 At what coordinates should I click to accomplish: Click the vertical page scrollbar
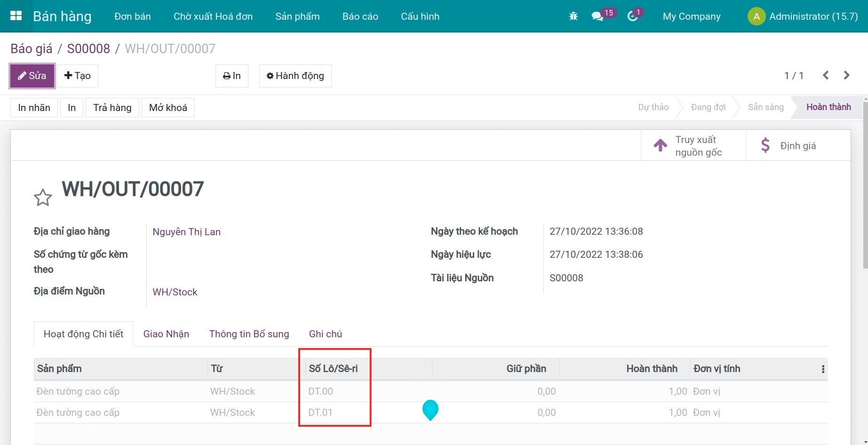865,188
